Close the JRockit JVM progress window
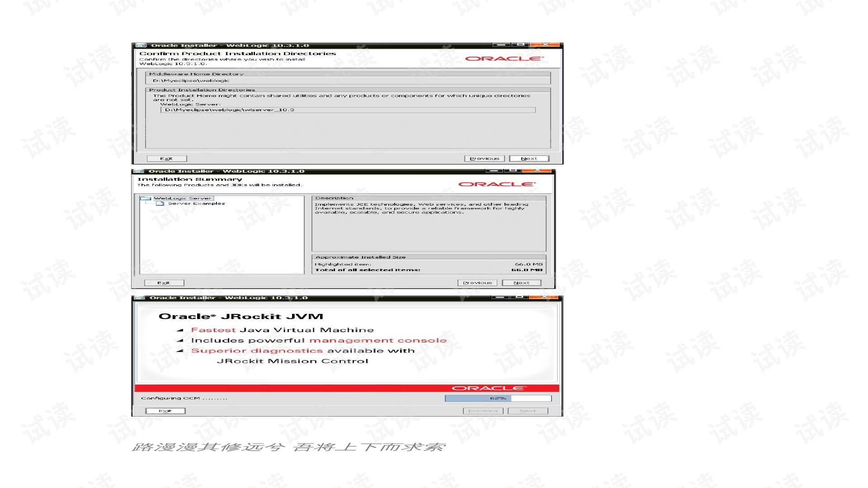868x488 pixels. click(544, 297)
